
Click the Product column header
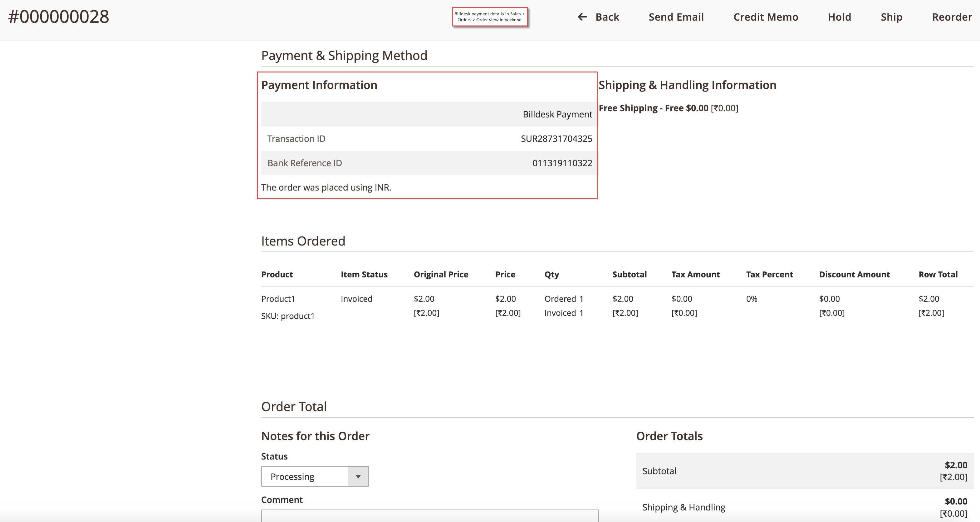point(277,275)
